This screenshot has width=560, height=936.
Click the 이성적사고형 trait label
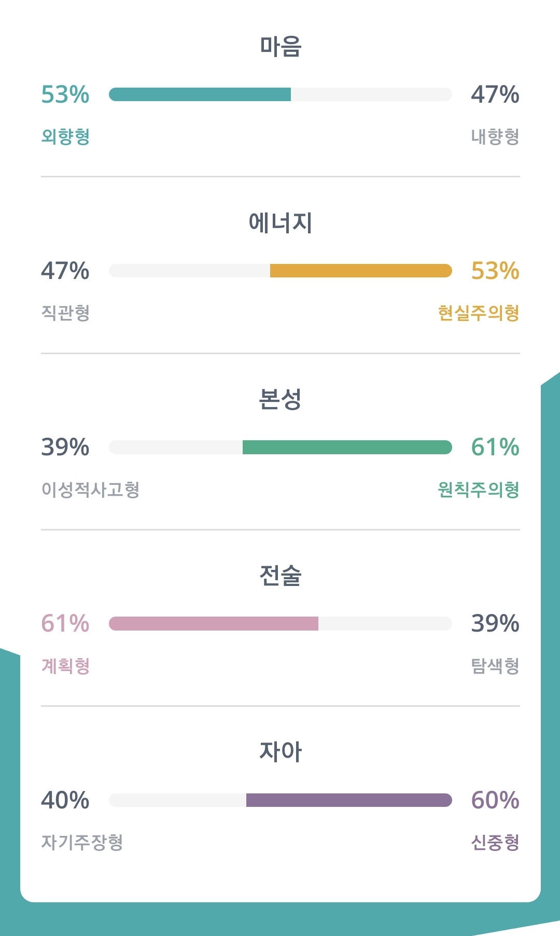[x=91, y=489]
